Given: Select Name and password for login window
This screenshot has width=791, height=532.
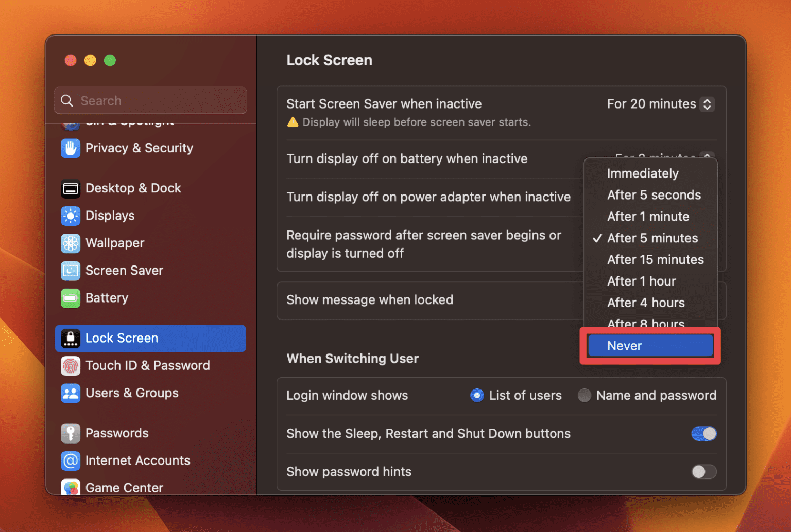Looking at the screenshot, I should [584, 395].
